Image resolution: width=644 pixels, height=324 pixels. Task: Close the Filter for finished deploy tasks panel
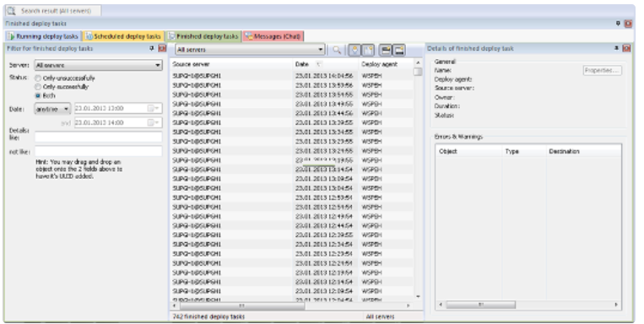coord(162,48)
